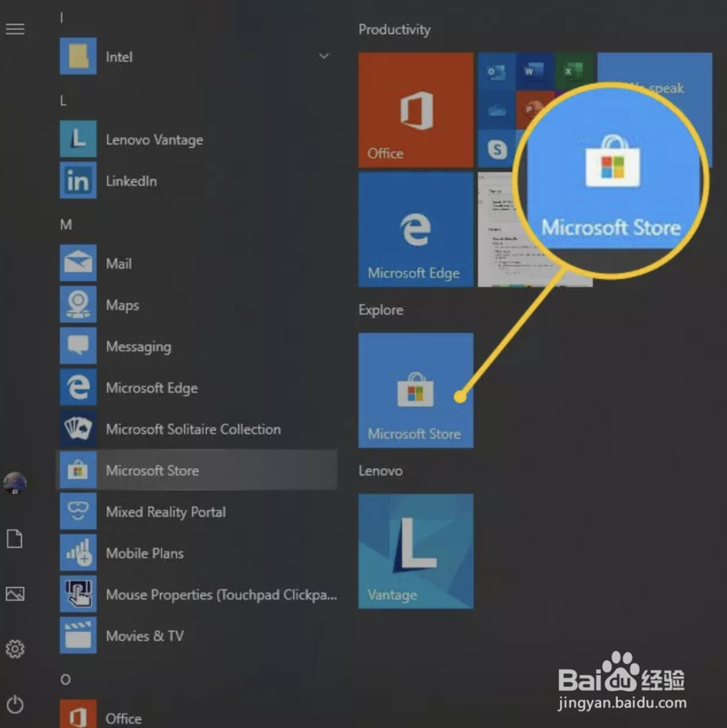The image size is (727, 728).
Task: Open Mouse Properties touchpad icon
Action: [x=78, y=594]
